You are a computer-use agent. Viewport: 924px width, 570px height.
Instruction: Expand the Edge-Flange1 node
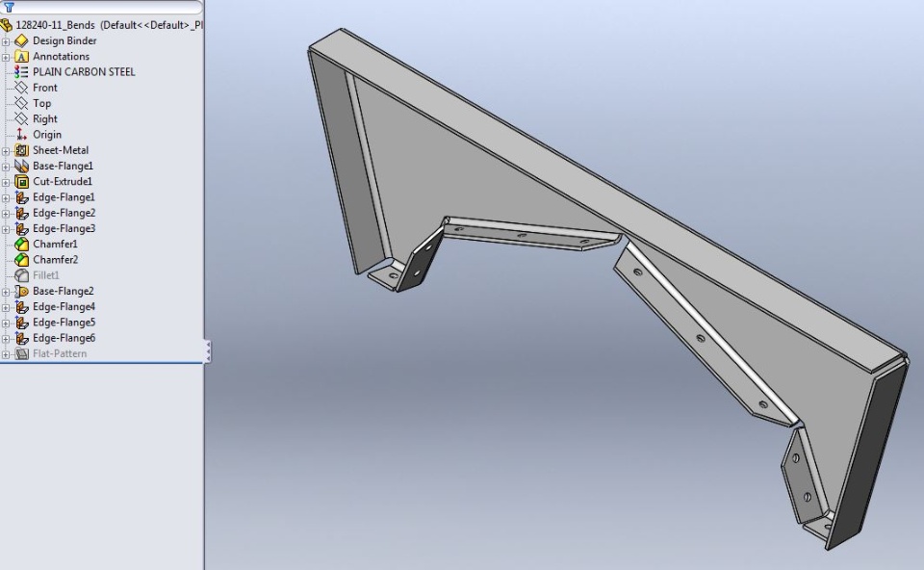pos(6,198)
